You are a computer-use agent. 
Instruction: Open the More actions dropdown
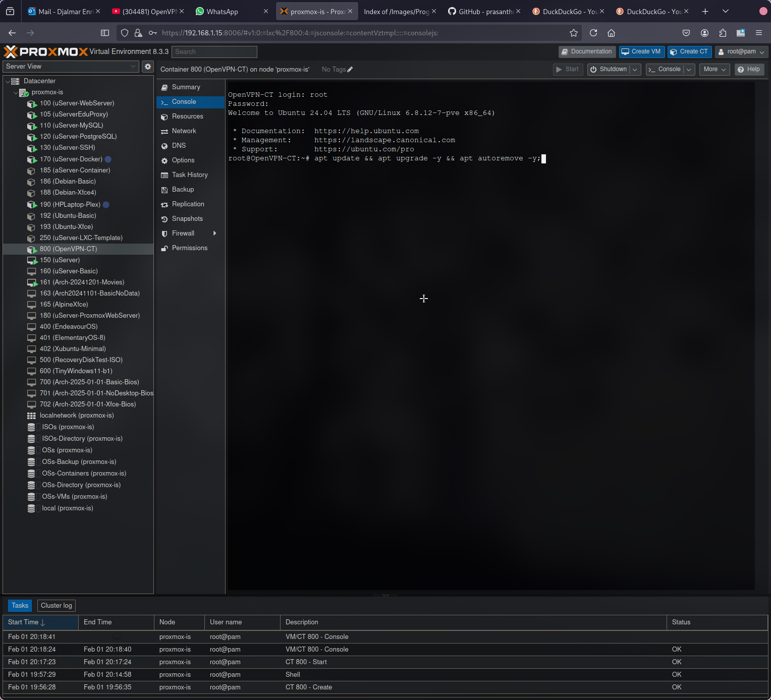(714, 70)
